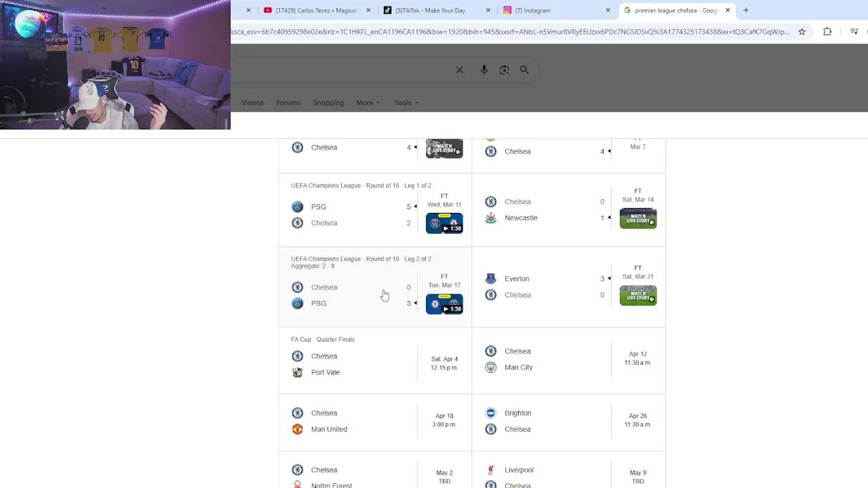Click the Man City crest icon
The width and height of the screenshot is (868, 488).
(x=491, y=367)
